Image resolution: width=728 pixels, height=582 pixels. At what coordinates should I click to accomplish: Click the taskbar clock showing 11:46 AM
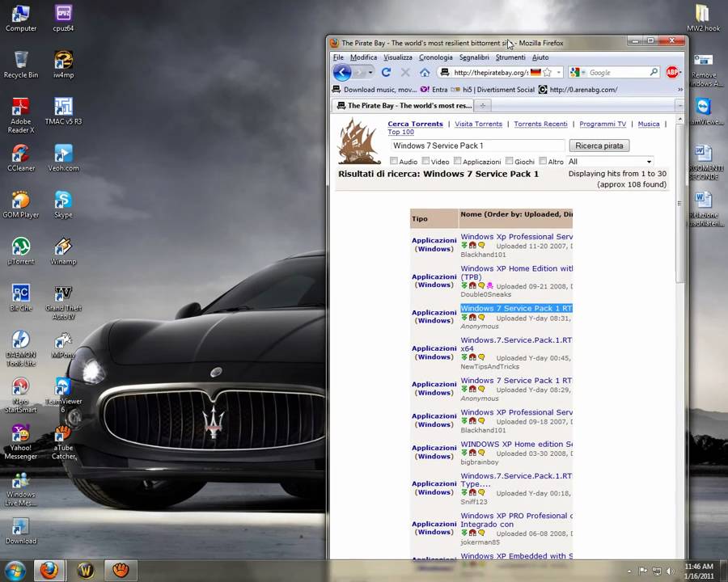[x=699, y=566]
